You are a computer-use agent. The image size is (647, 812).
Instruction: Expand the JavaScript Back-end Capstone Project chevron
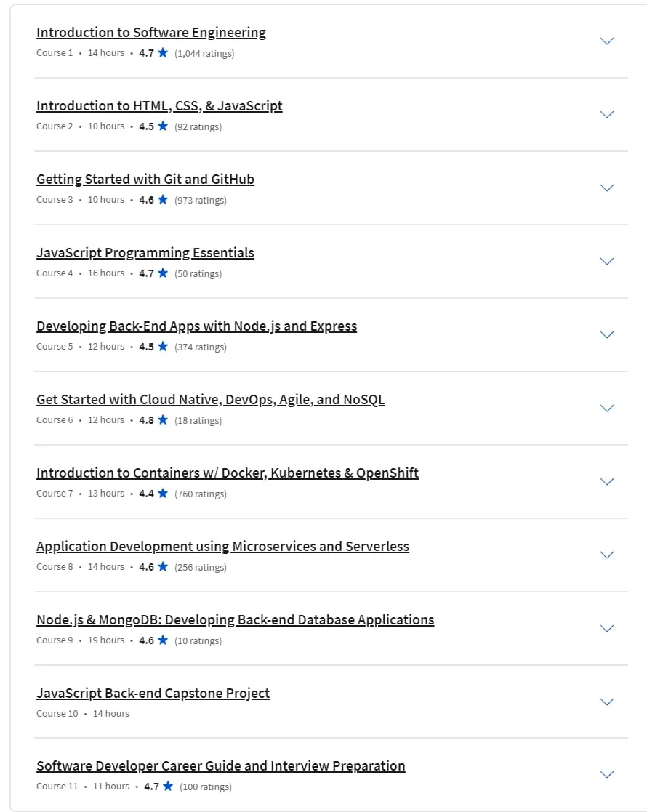(x=606, y=702)
